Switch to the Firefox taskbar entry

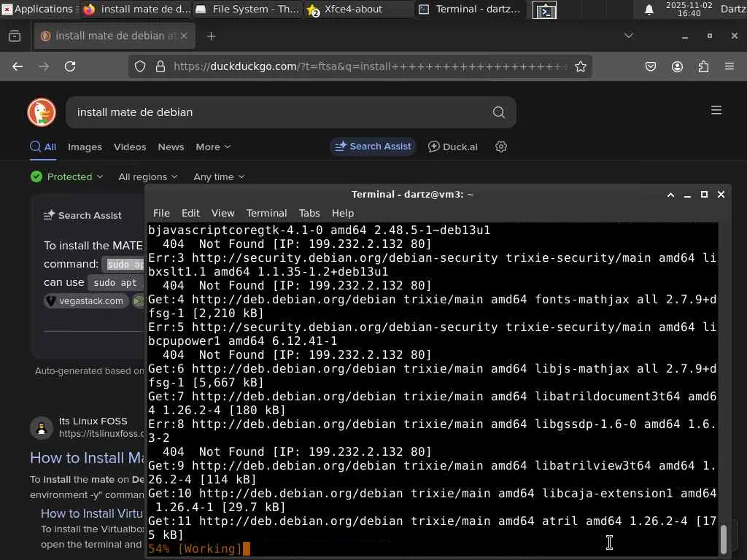(x=136, y=9)
